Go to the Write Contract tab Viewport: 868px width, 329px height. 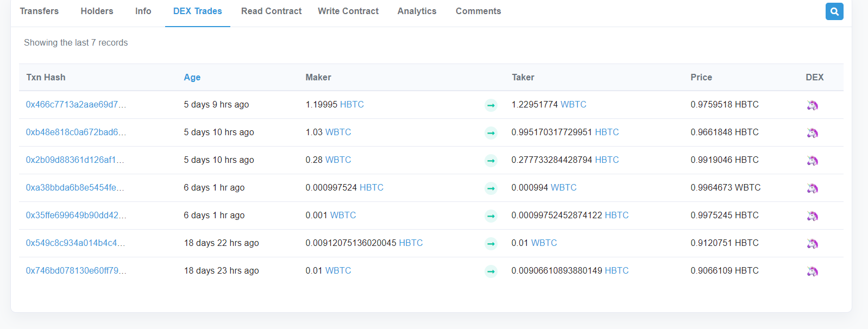(x=348, y=11)
